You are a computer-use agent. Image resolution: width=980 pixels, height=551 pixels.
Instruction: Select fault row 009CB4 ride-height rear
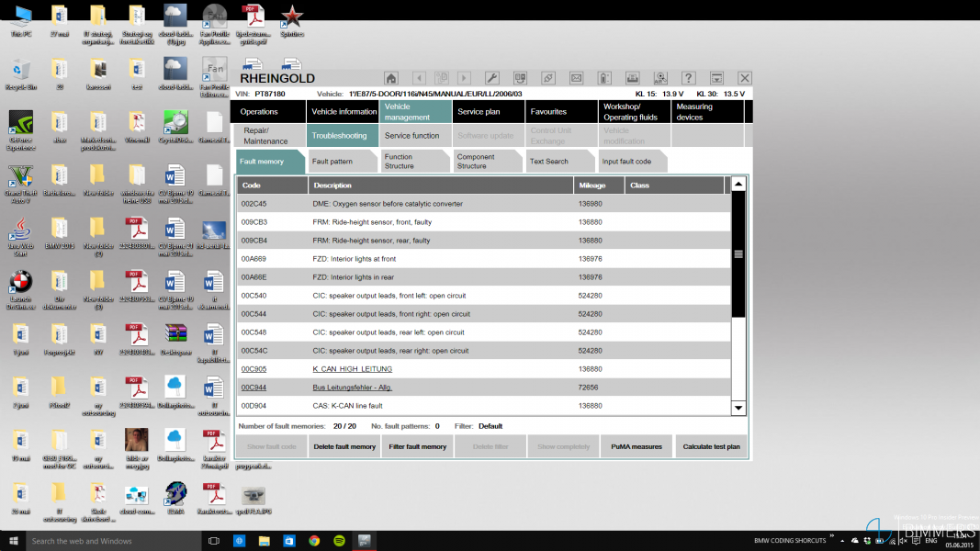click(484, 241)
